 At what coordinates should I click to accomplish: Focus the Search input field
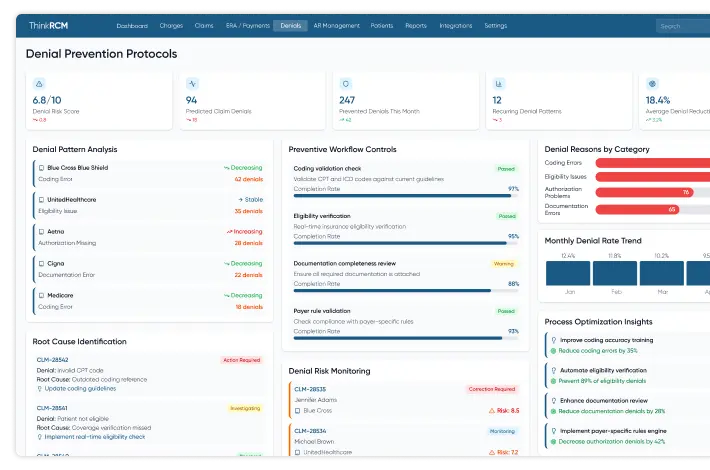pos(683,26)
